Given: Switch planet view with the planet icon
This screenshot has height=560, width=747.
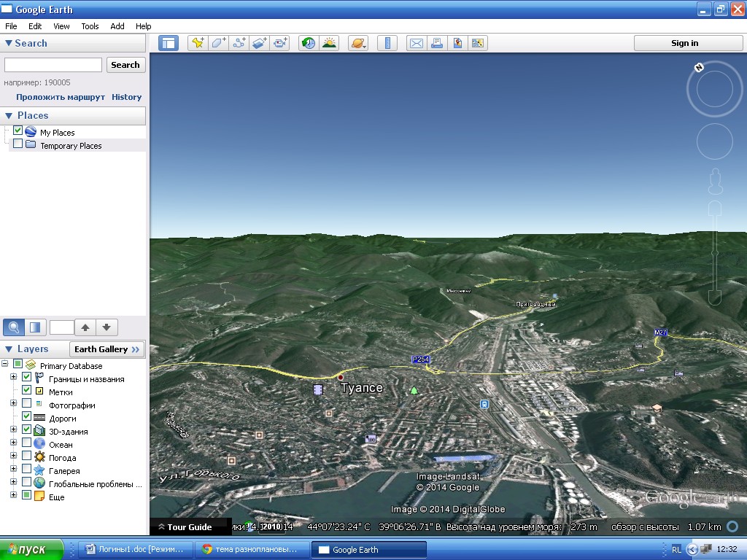Looking at the screenshot, I should [358, 43].
